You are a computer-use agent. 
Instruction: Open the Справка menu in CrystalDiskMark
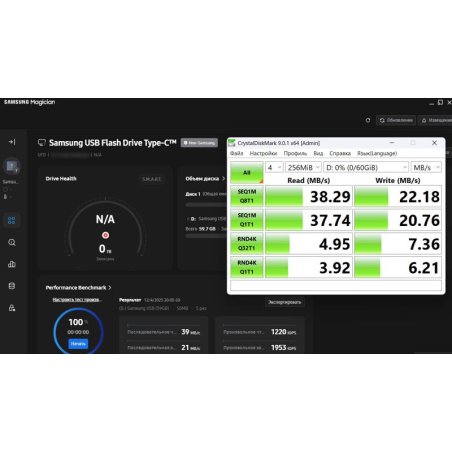point(340,153)
